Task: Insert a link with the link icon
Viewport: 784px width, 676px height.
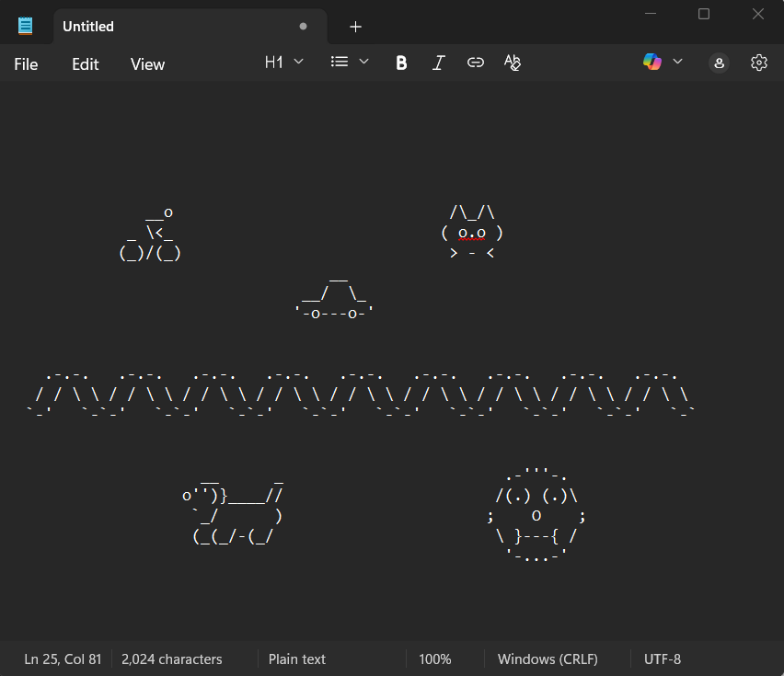Action: pos(476,63)
